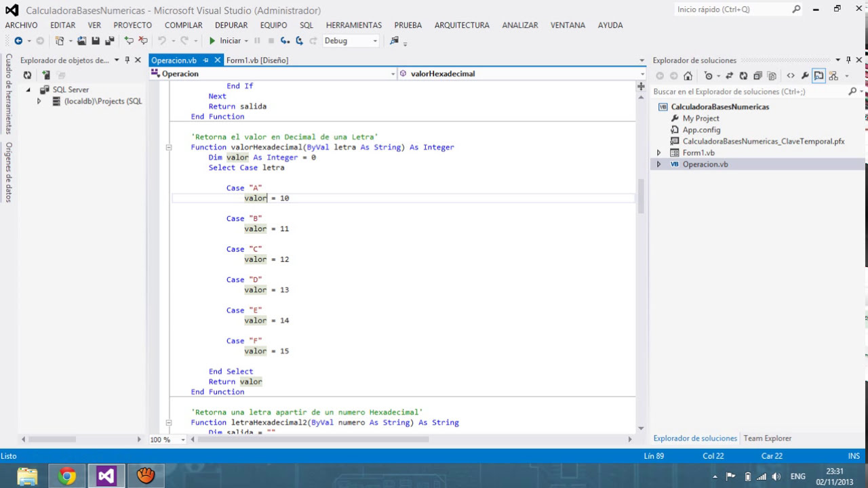Screen dimensions: 868x488
Task: Click the Step Into debug icon
Action: pos(285,41)
